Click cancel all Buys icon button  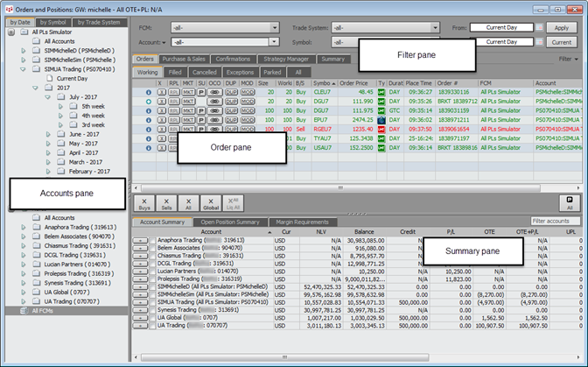143,203
